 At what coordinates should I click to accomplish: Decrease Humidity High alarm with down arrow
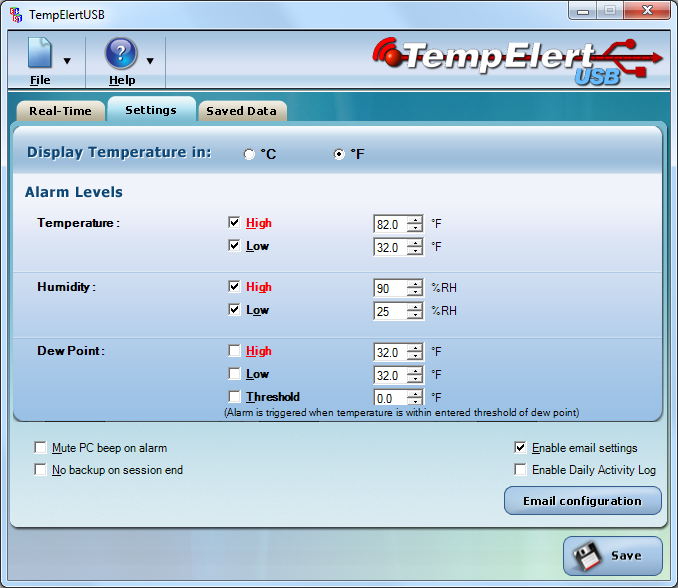click(415, 293)
